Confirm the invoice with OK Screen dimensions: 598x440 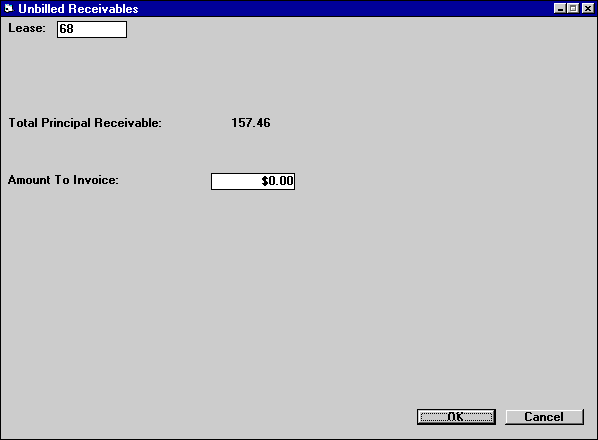coord(456,417)
